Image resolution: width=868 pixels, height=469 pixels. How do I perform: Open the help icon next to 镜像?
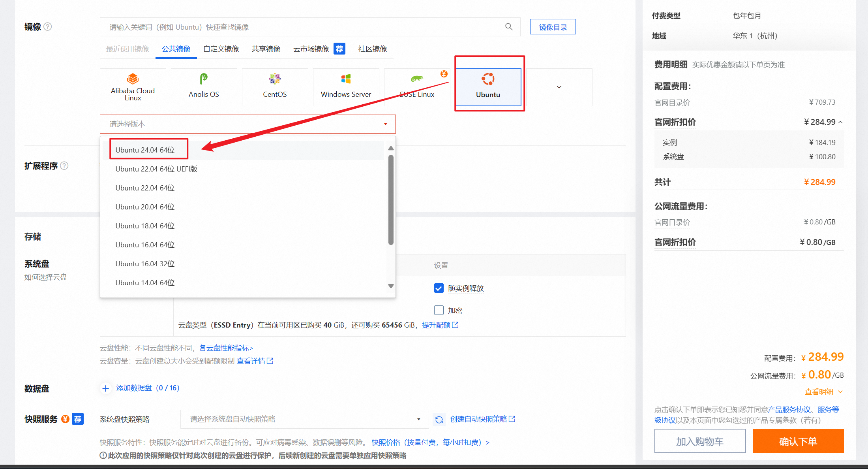pos(48,26)
